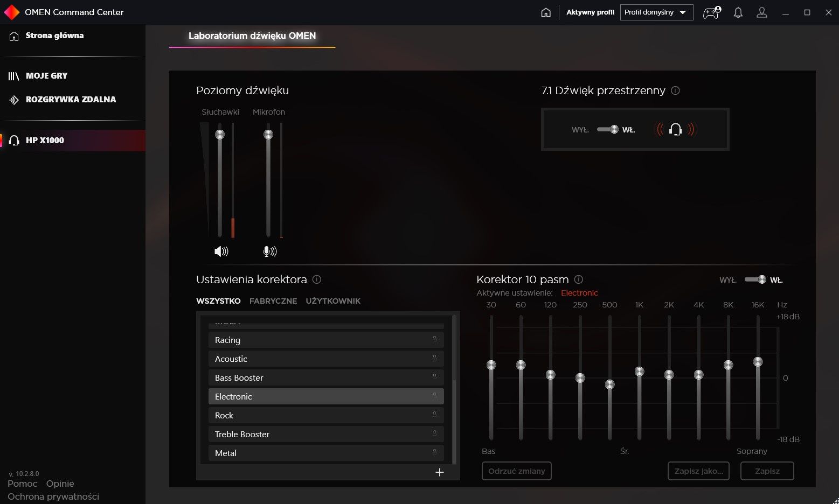The image size is (839, 504).
Task: Go to Strona główna
Action: tap(54, 36)
